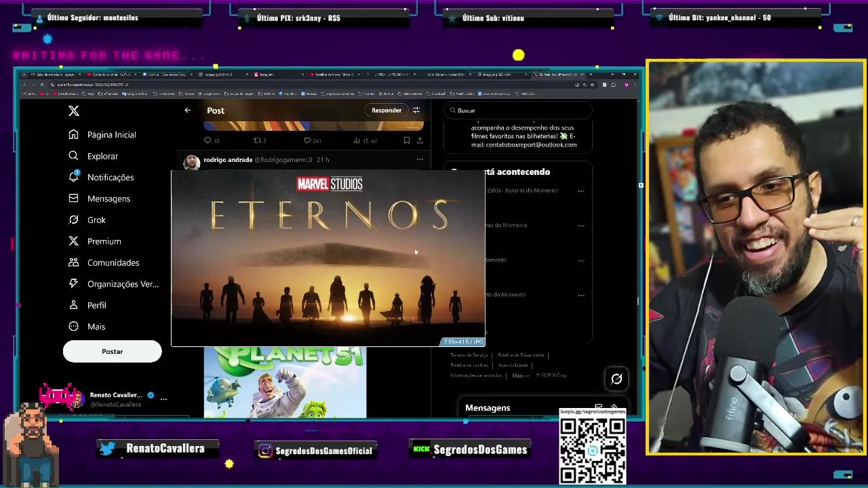
Task: Open the Planet 51 image
Action: click(285, 383)
